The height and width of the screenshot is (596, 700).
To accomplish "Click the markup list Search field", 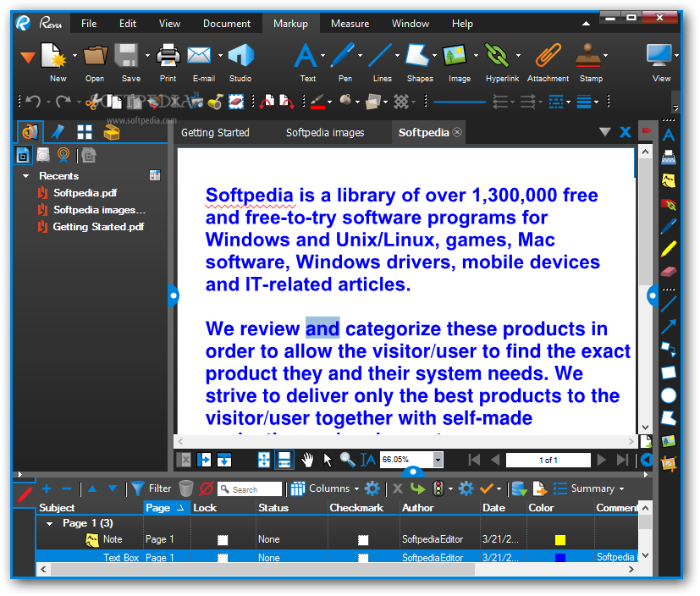I will (x=250, y=488).
